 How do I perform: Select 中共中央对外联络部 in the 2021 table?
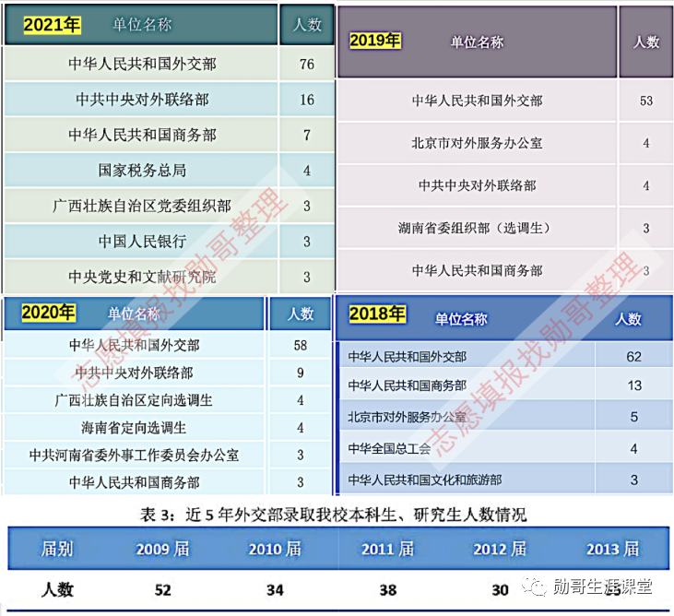[142, 100]
